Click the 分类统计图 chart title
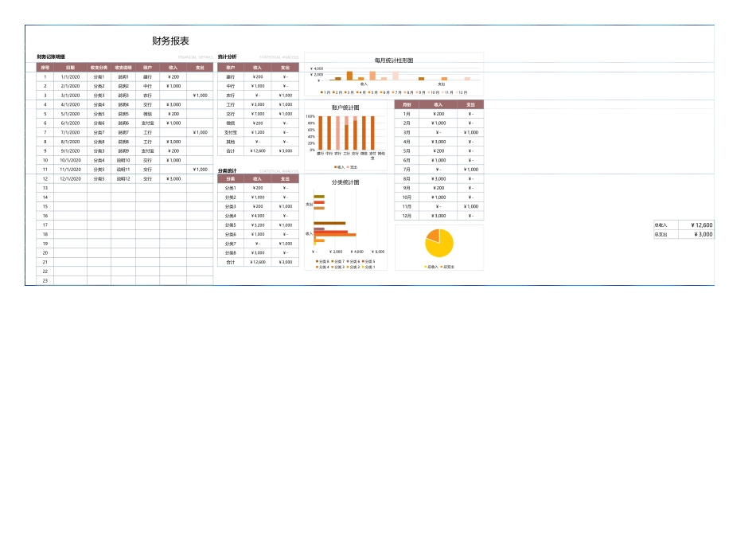The height and width of the screenshot is (535, 756). point(345,183)
